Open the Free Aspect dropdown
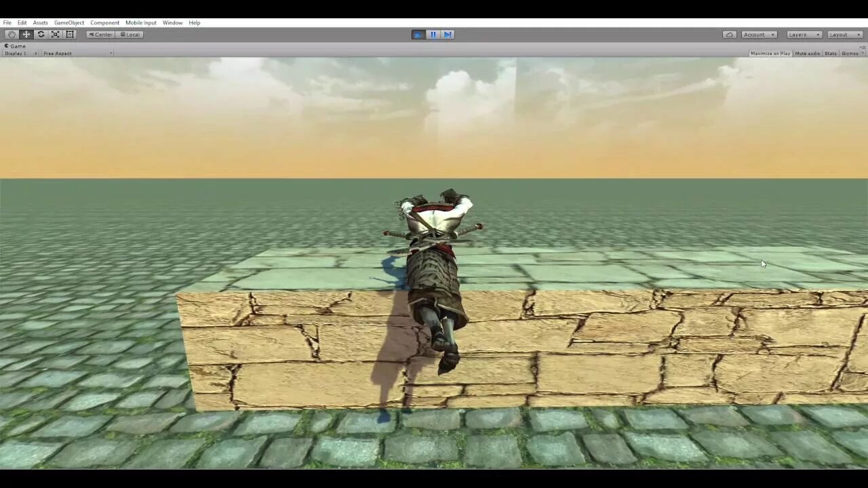This screenshot has width=868, height=488. pos(77,54)
